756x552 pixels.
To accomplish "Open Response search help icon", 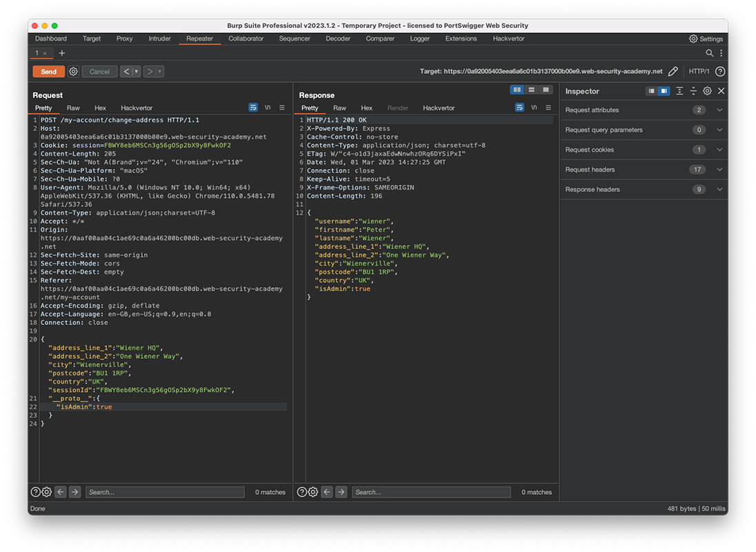I will pyautogui.click(x=302, y=492).
